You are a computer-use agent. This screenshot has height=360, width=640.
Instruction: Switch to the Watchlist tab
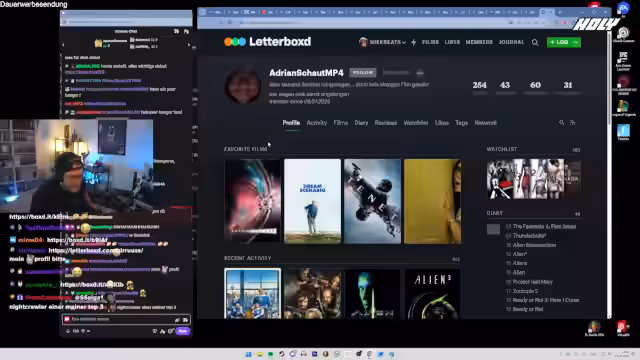click(x=416, y=122)
